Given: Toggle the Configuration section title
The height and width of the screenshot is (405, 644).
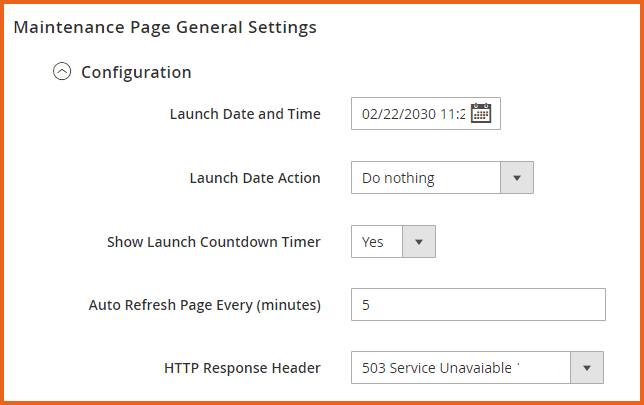Looking at the screenshot, I should pyautogui.click(x=136, y=72).
